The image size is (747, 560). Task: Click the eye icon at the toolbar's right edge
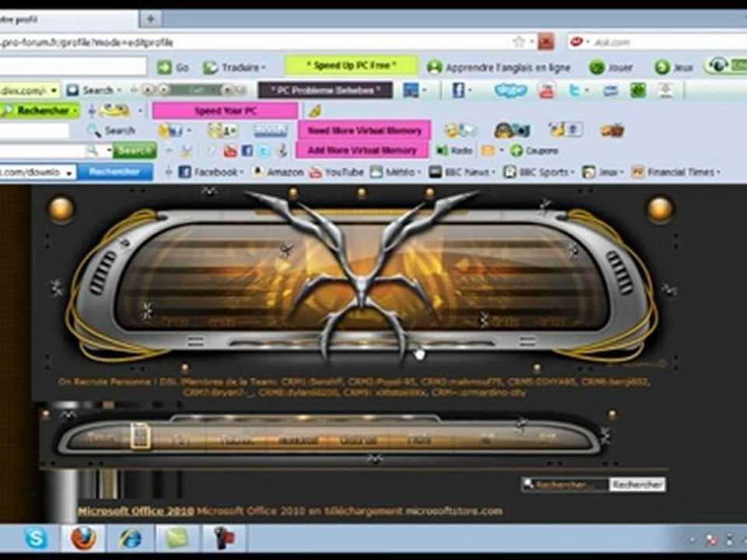717,65
